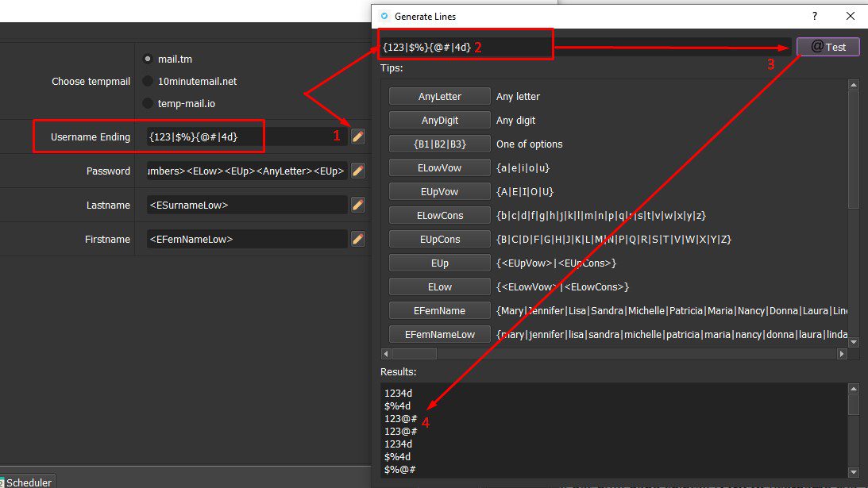This screenshot has height=488, width=868.
Task: Click right arrow of horizontal tips scrollbar
Action: (x=842, y=354)
